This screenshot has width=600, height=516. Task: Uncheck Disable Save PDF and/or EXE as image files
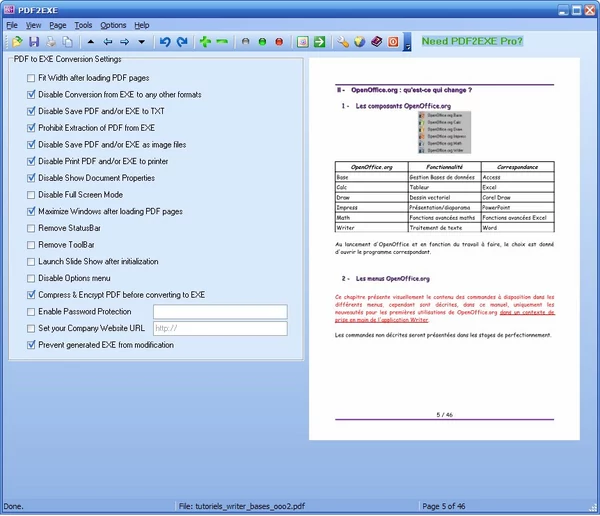click(x=31, y=145)
